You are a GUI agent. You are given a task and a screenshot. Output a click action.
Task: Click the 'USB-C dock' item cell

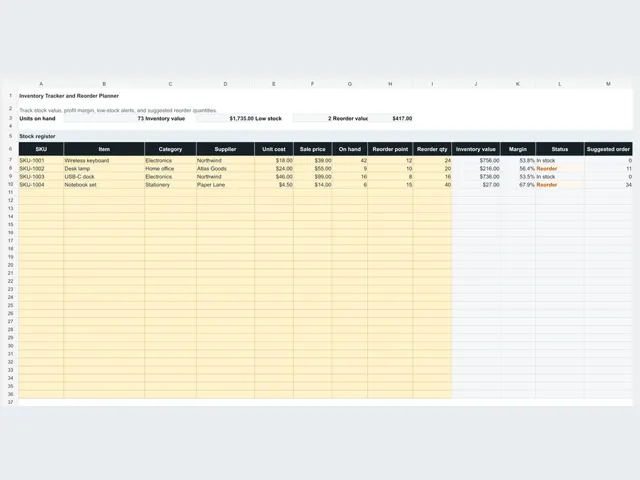(x=104, y=177)
